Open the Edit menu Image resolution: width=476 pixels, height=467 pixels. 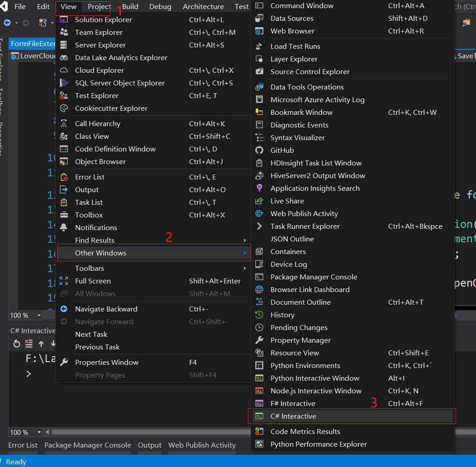(x=43, y=7)
